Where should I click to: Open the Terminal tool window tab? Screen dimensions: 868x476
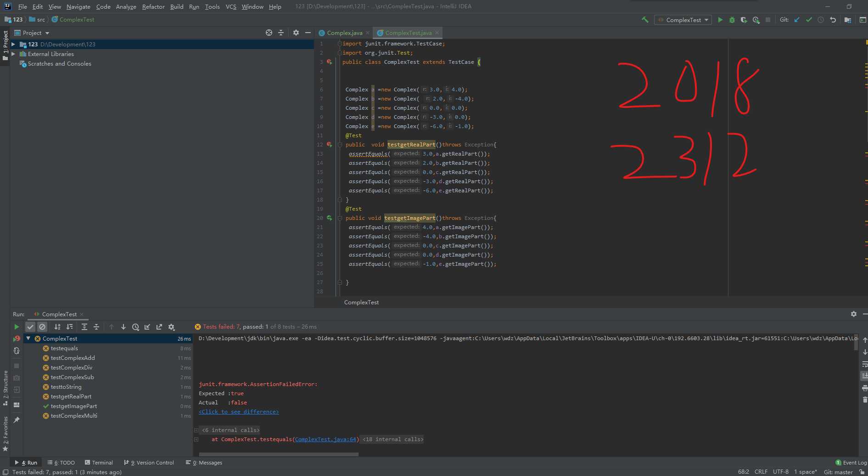coord(99,462)
